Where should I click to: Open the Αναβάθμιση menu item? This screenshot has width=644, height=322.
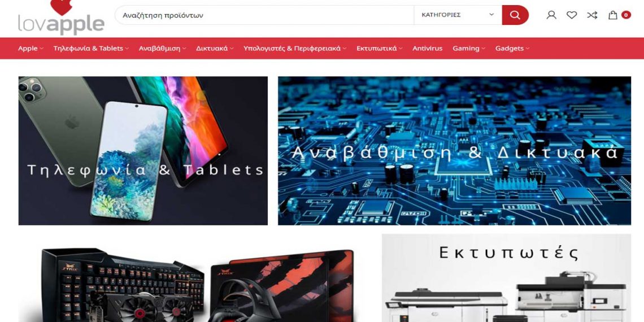tap(162, 49)
